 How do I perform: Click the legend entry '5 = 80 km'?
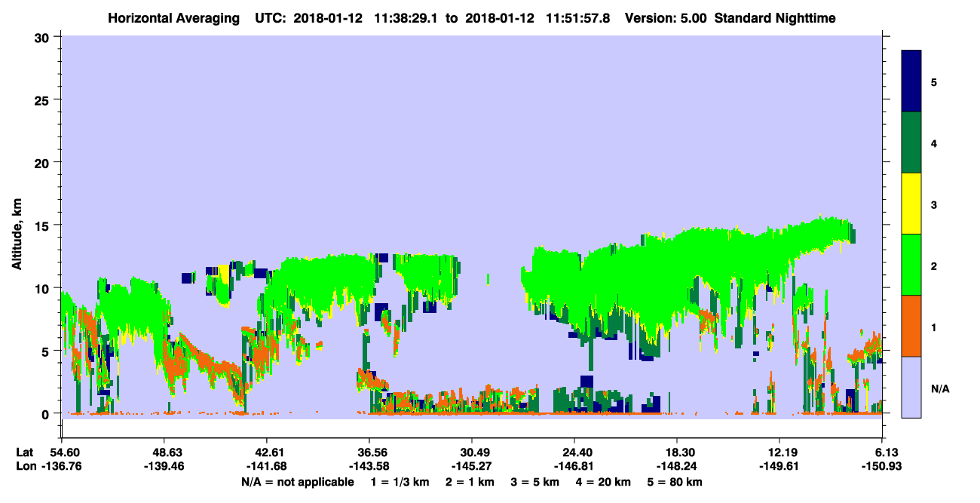point(676,482)
